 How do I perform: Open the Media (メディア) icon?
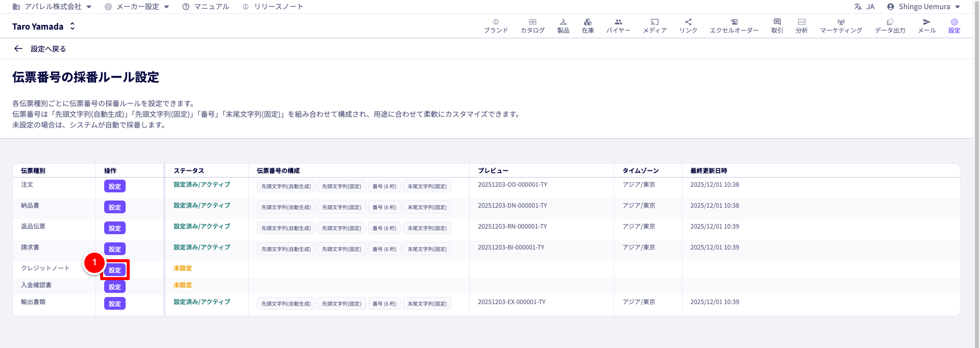(654, 22)
